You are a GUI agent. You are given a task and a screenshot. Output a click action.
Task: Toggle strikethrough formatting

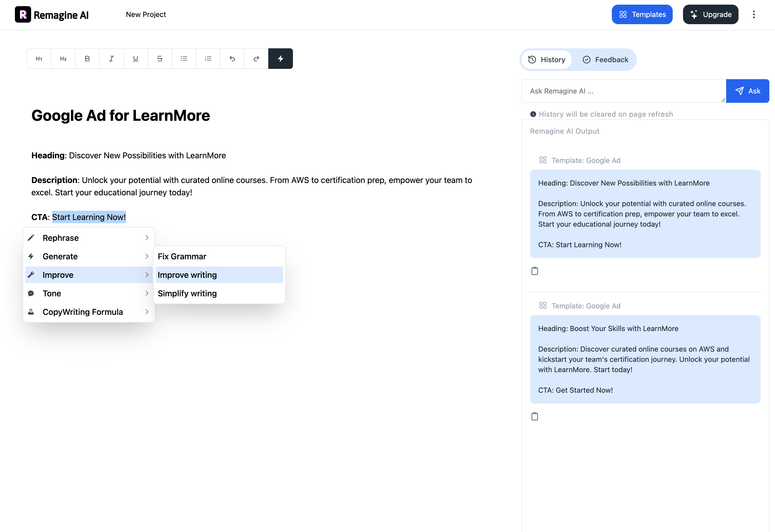160,59
